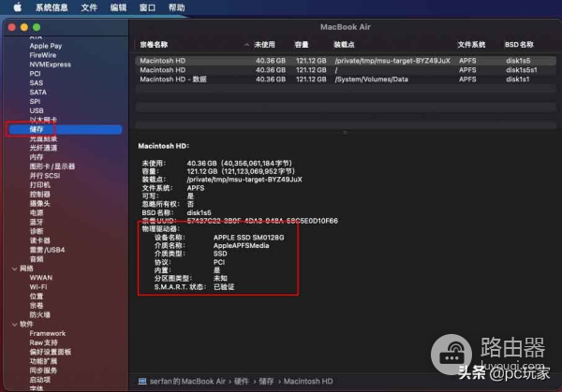
Task: Select 控制器 in sidebar
Action: pyautogui.click(x=39, y=195)
